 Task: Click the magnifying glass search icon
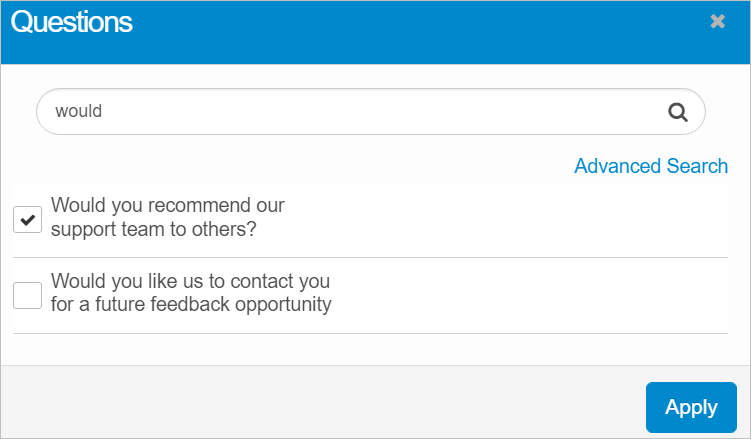pyautogui.click(x=678, y=112)
